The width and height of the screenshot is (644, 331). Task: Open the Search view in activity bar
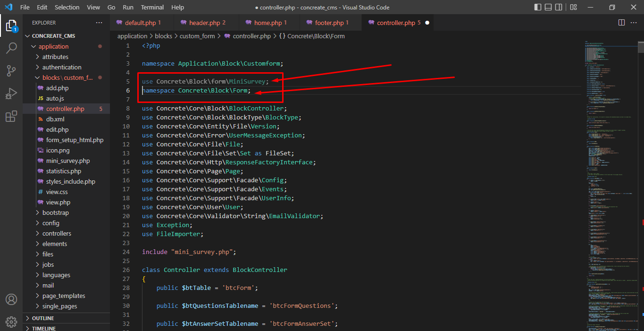(x=11, y=48)
